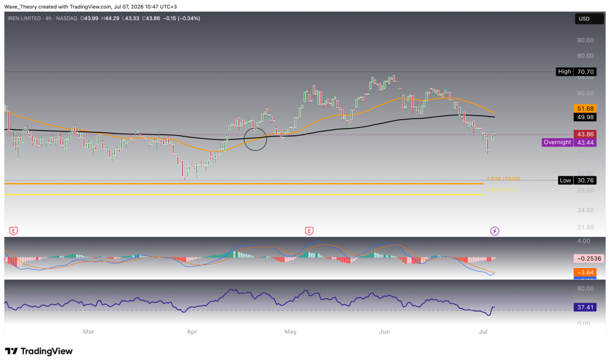
Task: Click the red 43.86 last price label
Action: pyautogui.click(x=585, y=134)
